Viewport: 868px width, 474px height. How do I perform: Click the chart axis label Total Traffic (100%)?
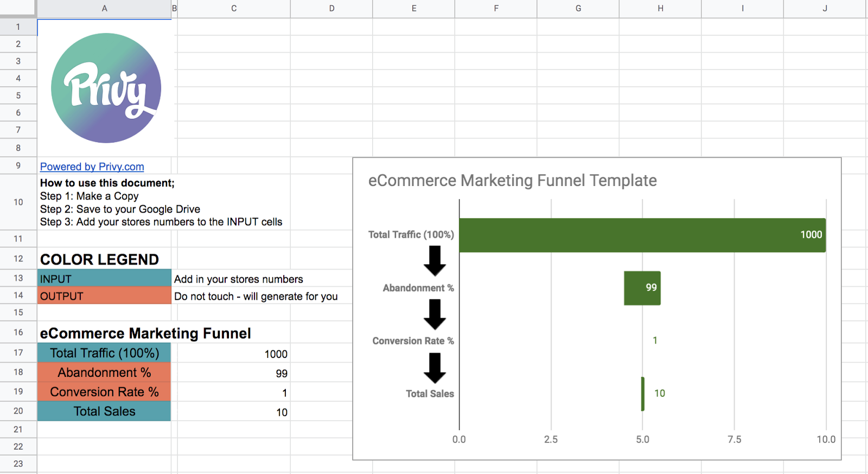pos(411,234)
